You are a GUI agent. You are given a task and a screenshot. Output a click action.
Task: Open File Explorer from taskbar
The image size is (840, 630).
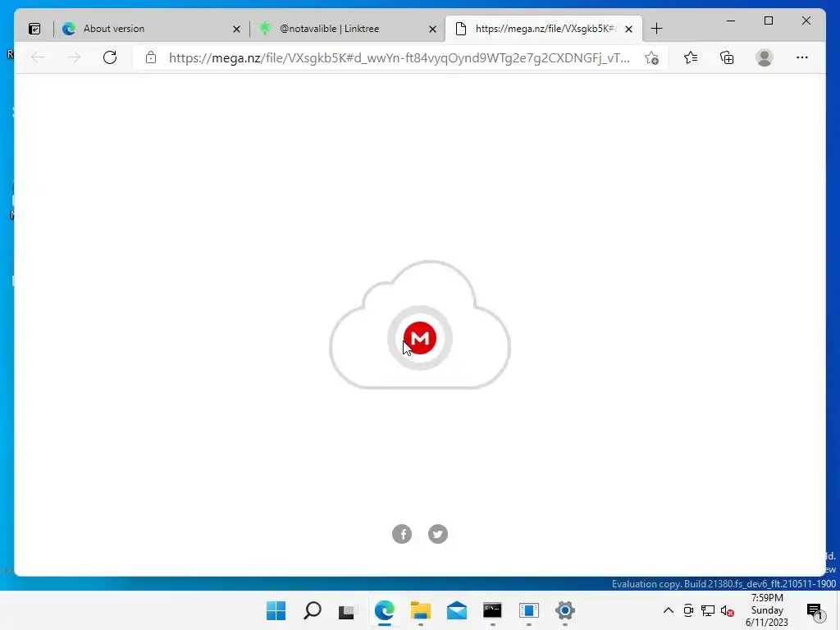click(421, 610)
